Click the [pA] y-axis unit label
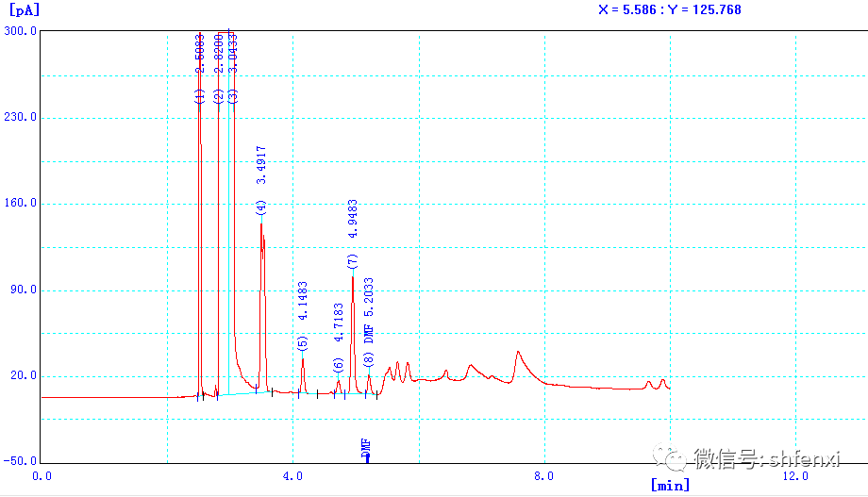The height and width of the screenshot is (497, 868). (23, 9)
